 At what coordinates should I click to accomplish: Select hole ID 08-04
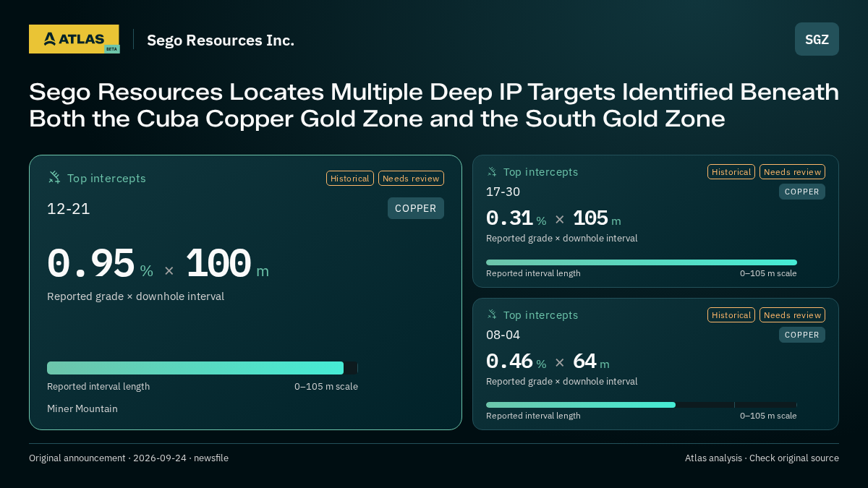503,335
